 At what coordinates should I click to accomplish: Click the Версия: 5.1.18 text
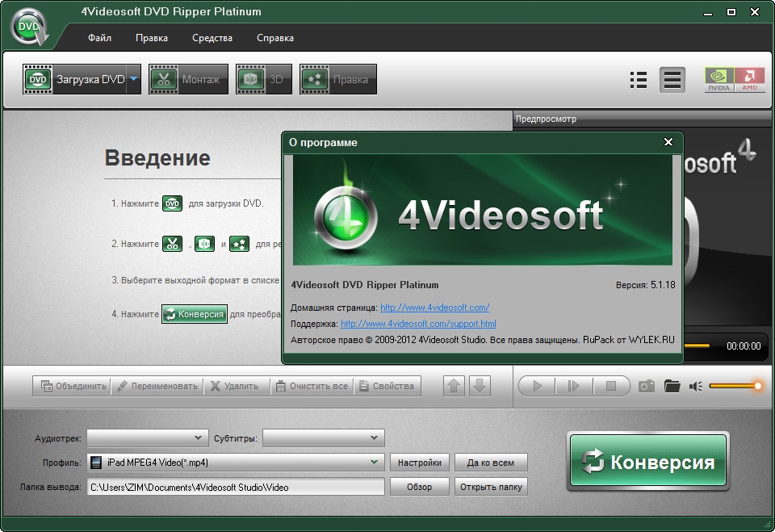tap(646, 285)
